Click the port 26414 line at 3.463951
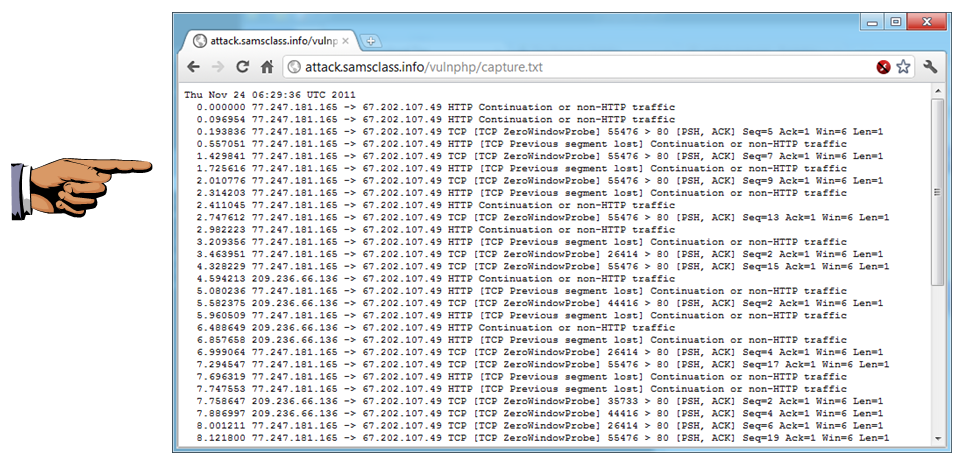 (540, 254)
